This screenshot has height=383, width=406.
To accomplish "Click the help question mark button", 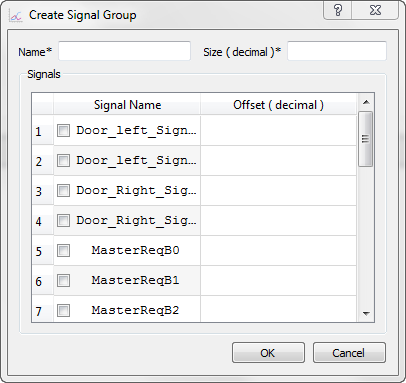I will tap(338, 10).
